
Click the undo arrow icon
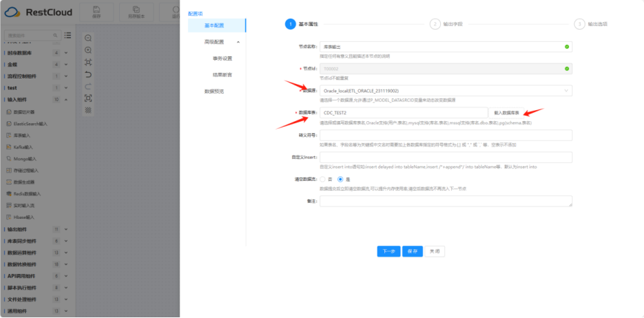[88, 74]
